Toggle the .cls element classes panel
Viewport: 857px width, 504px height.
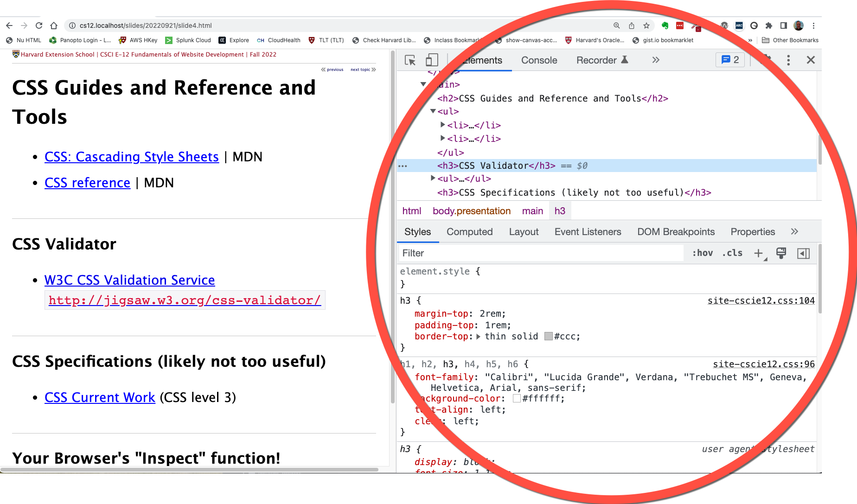click(x=732, y=253)
